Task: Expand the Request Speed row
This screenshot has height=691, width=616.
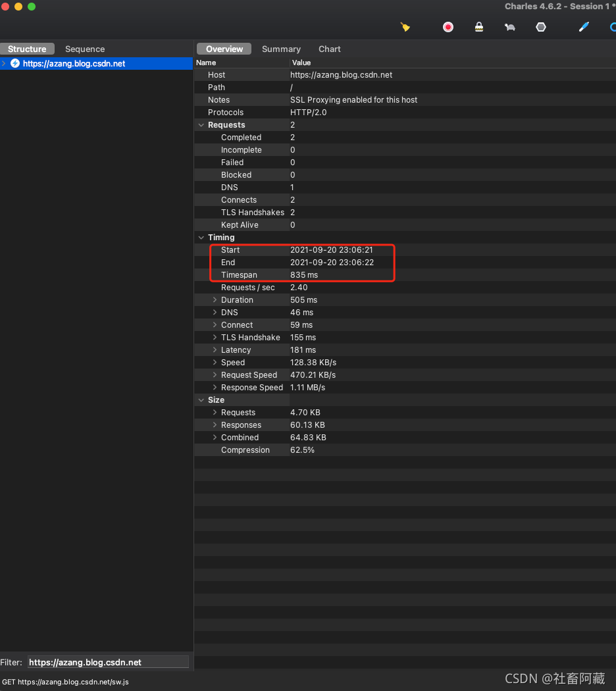Action: coord(215,375)
